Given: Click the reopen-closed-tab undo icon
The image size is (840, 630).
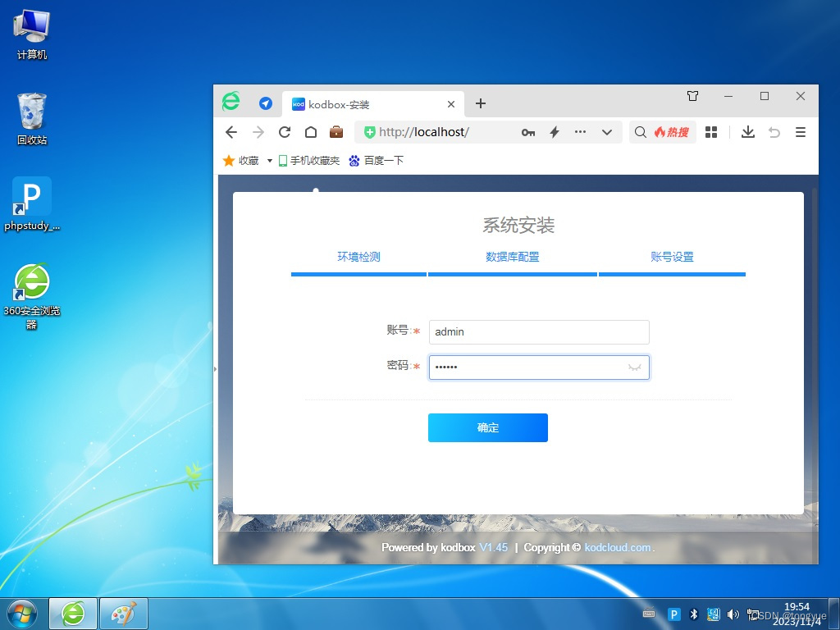Looking at the screenshot, I should click(774, 132).
